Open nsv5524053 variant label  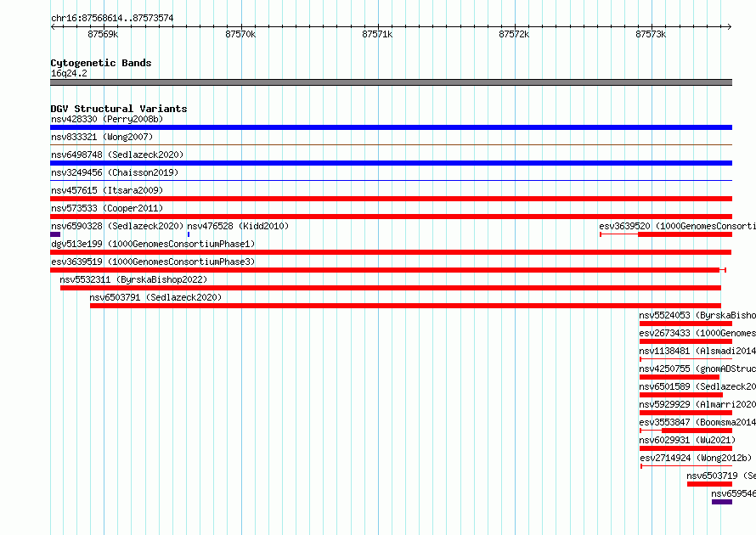coord(697,315)
